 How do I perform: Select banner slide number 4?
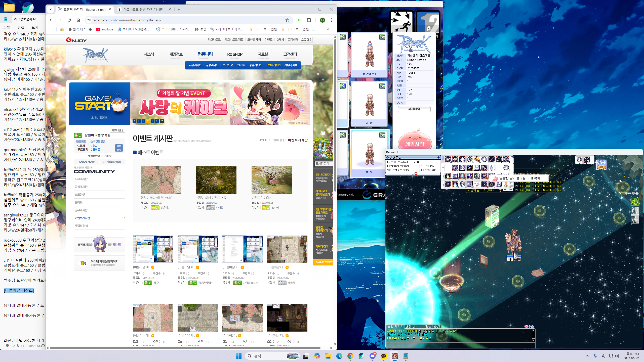pos(148,121)
